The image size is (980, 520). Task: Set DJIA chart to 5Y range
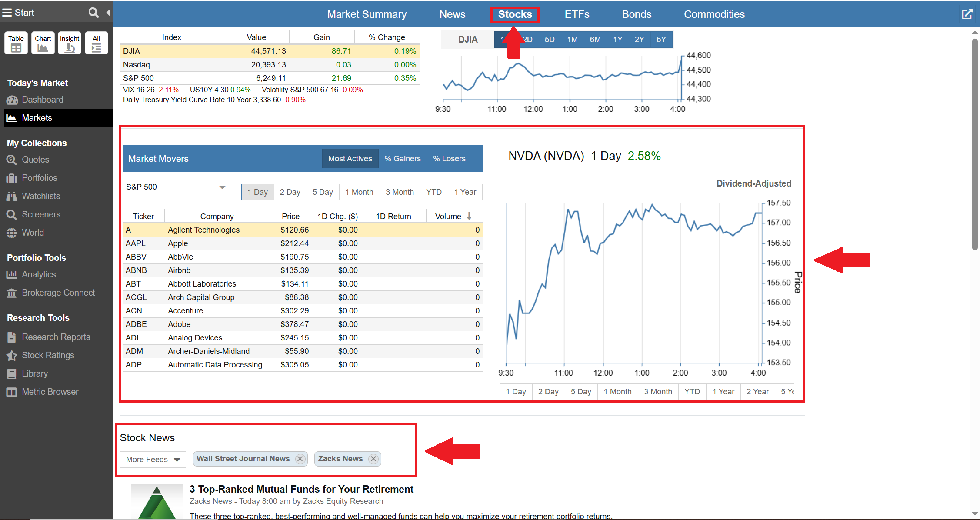pyautogui.click(x=661, y=40)
